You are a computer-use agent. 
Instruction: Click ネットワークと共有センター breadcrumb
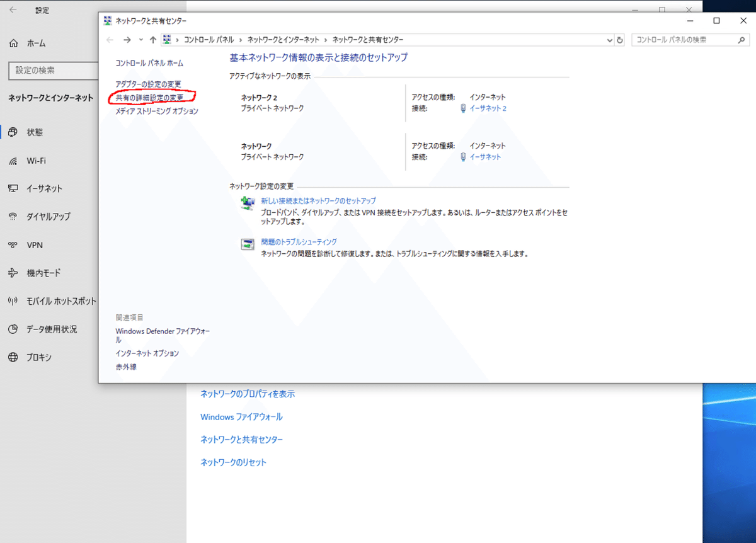pos(368,40)
